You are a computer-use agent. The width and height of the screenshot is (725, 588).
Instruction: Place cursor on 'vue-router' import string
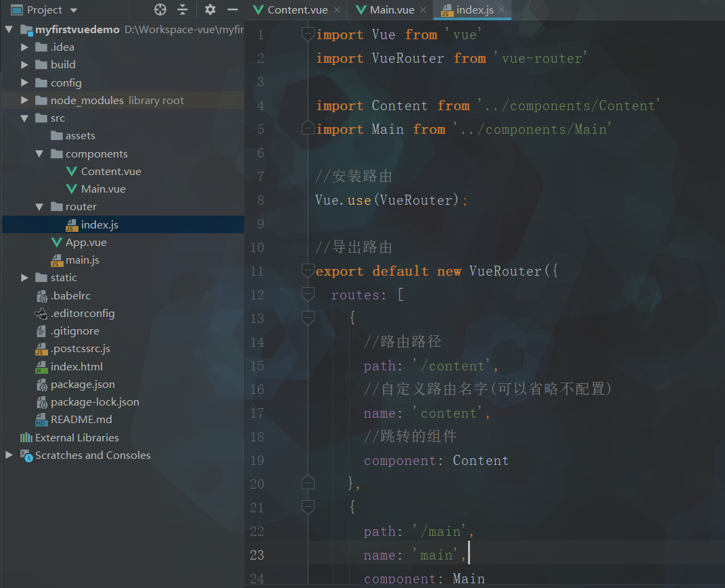540,58
